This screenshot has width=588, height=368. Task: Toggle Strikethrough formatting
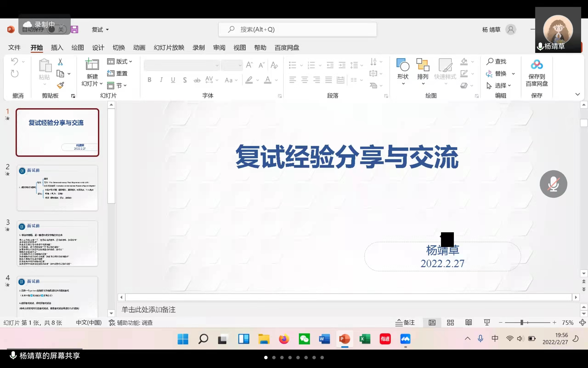coord(197,80)
